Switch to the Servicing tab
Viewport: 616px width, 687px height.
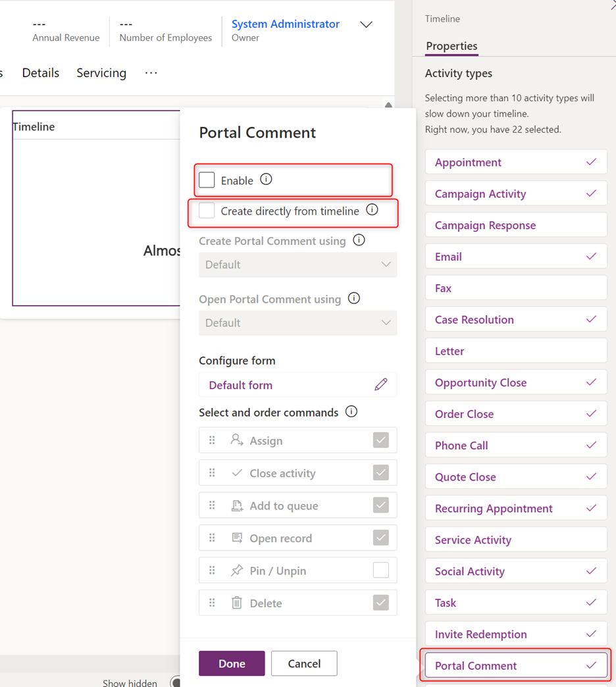point(101,73)
